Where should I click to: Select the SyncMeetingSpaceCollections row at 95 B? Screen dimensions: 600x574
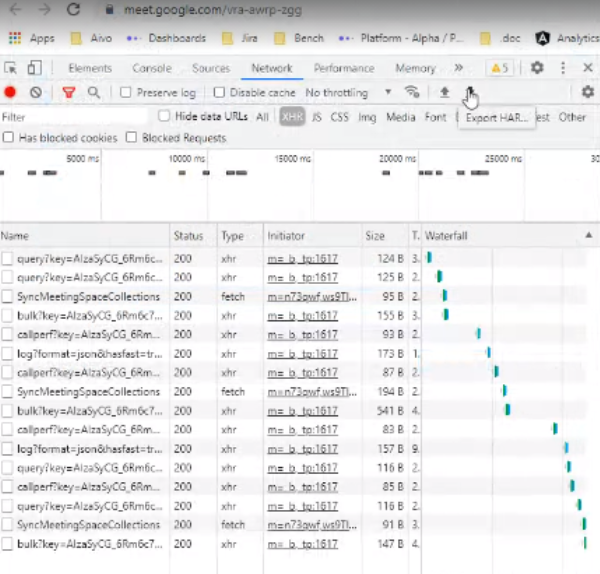click(293, 297)
